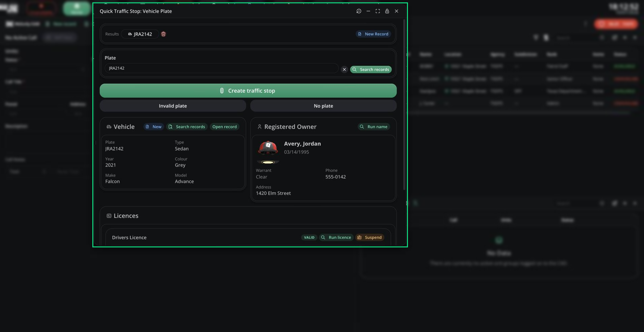Viewport: 644px width, 332px height.
Task: Open record for the vehicle
Action: pyautogui.click(x=224, y=127)
